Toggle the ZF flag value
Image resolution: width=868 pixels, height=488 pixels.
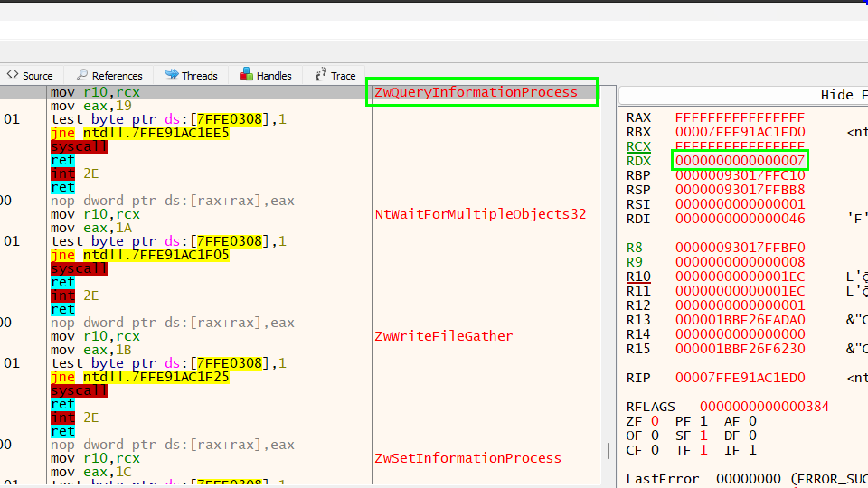(655, 421)
